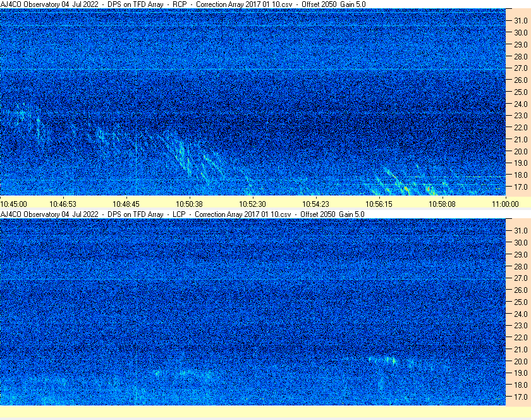Click the 24.0 frequency label on LCP plot

pos(521,314)
